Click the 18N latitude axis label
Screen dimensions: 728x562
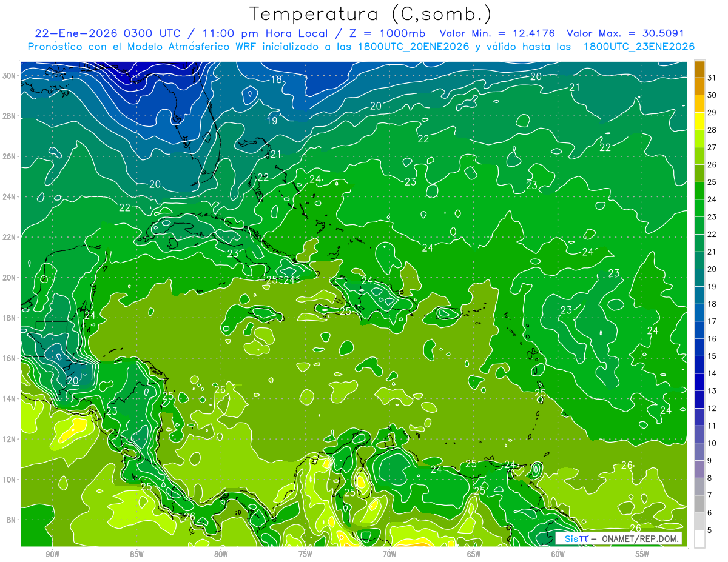(10, 318)
